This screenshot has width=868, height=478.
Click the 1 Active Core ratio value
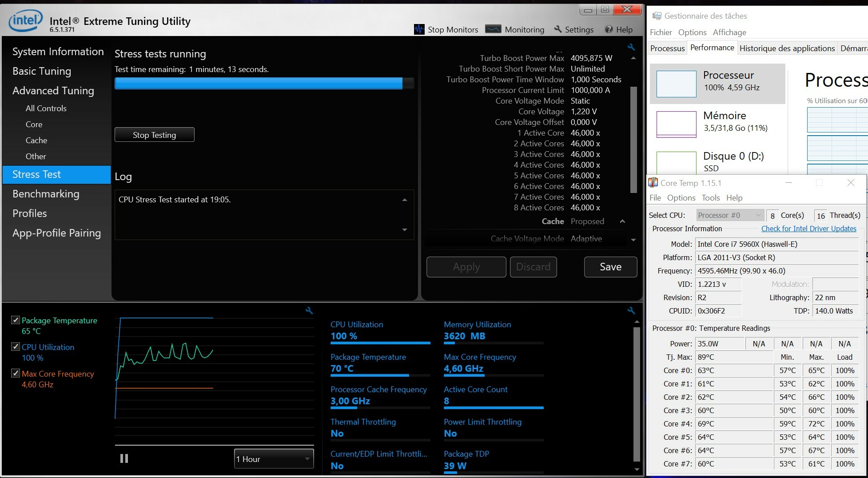click(585, 133)
